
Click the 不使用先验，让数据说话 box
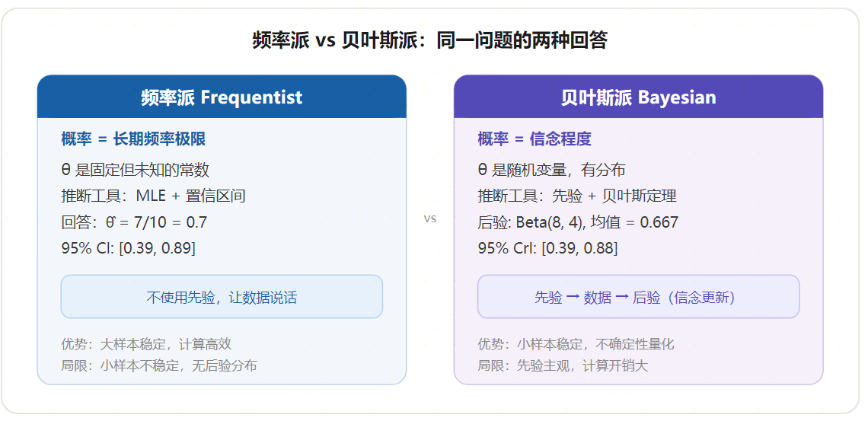[222, 297]
